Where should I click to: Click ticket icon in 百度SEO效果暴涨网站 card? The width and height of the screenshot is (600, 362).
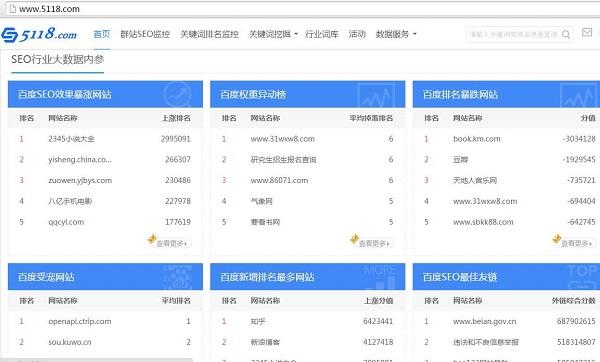[x=152, y=239]
